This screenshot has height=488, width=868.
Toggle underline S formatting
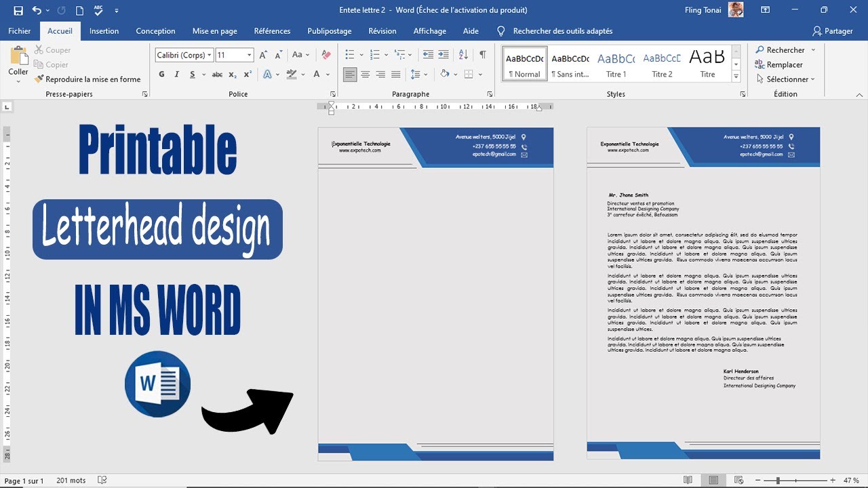point(193,75)
